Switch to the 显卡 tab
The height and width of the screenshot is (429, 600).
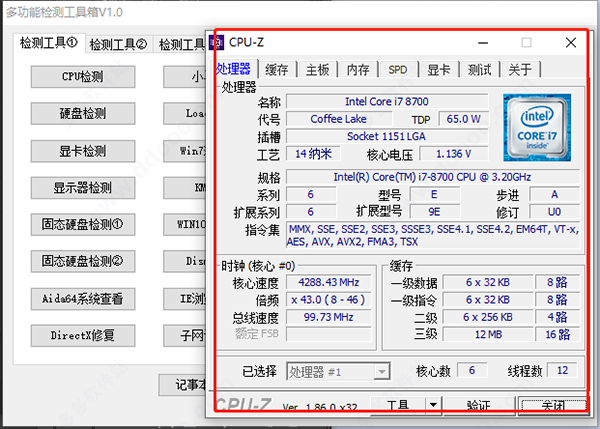[439, 70]
